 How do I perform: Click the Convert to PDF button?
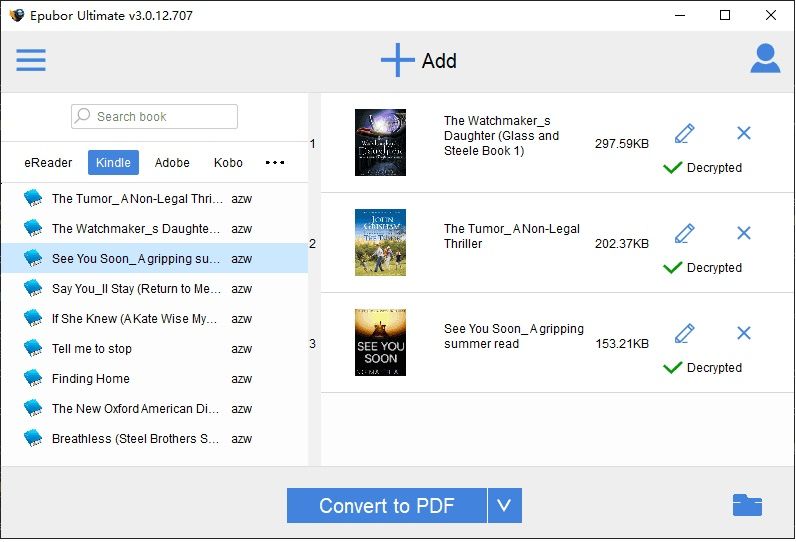tap(387, 505)
